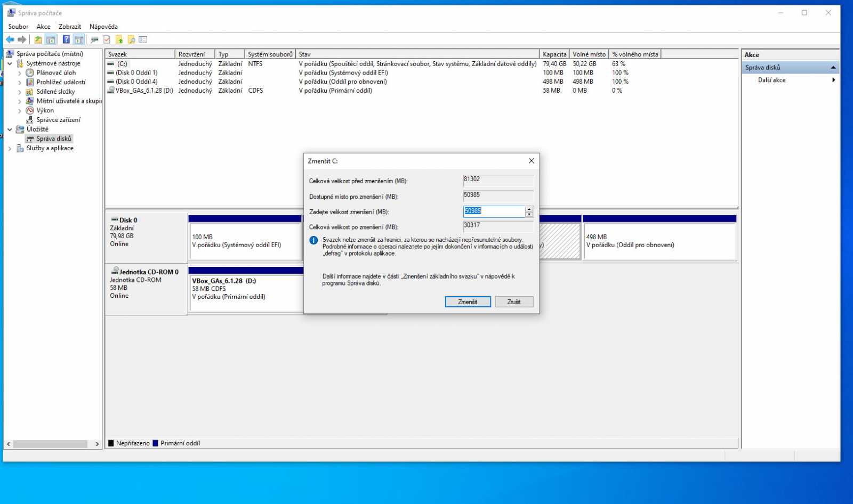Select the Úložiště storage icon
Screen dimensions: 853x504
coord(20,129)
